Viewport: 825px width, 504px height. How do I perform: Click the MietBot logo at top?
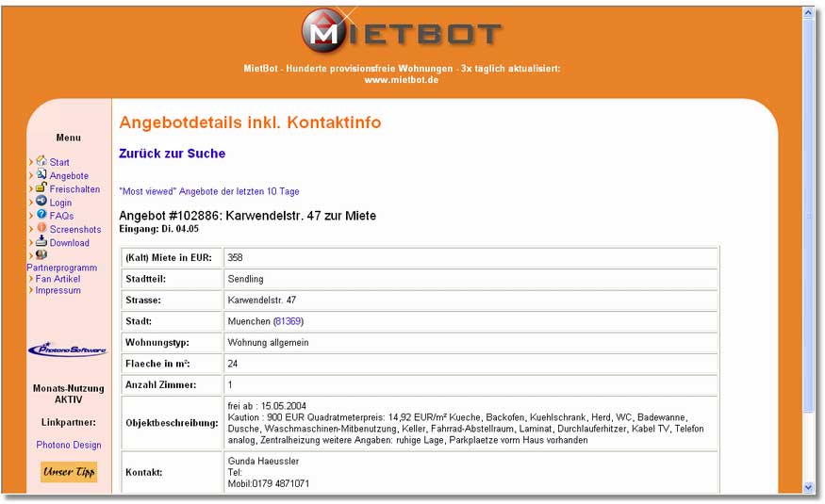402,30
